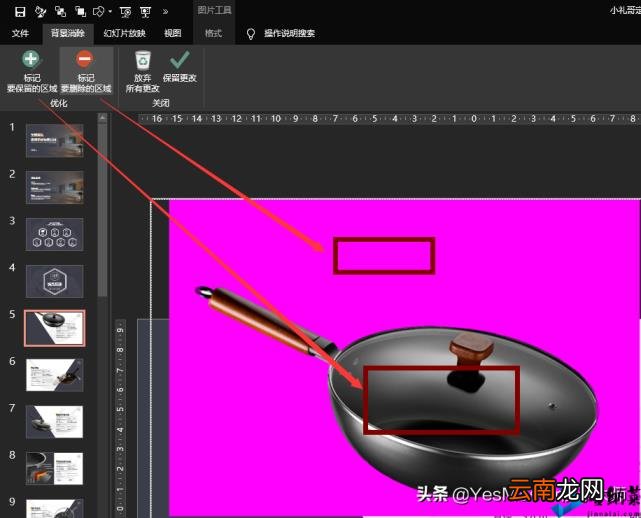
Task: Click slide panel scroll-up arrow
Action: (x=102, y=118)
